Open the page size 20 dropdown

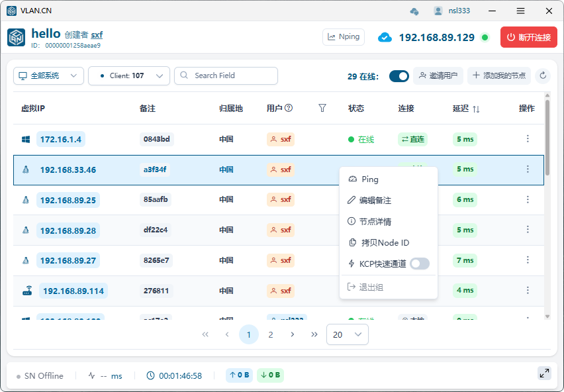click(347, 334)
